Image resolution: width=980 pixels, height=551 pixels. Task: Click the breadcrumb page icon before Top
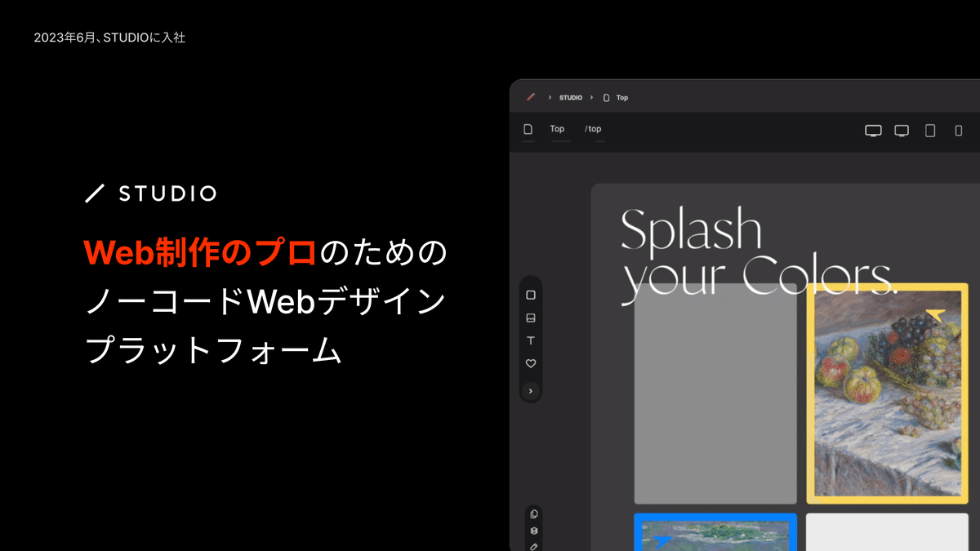pos(606,97)
